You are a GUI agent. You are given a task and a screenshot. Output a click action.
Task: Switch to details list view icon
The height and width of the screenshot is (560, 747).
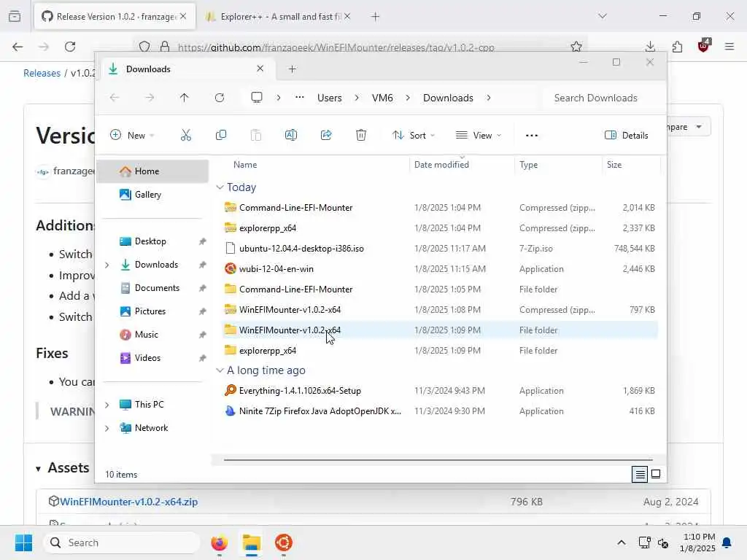[x=640, y=474]
